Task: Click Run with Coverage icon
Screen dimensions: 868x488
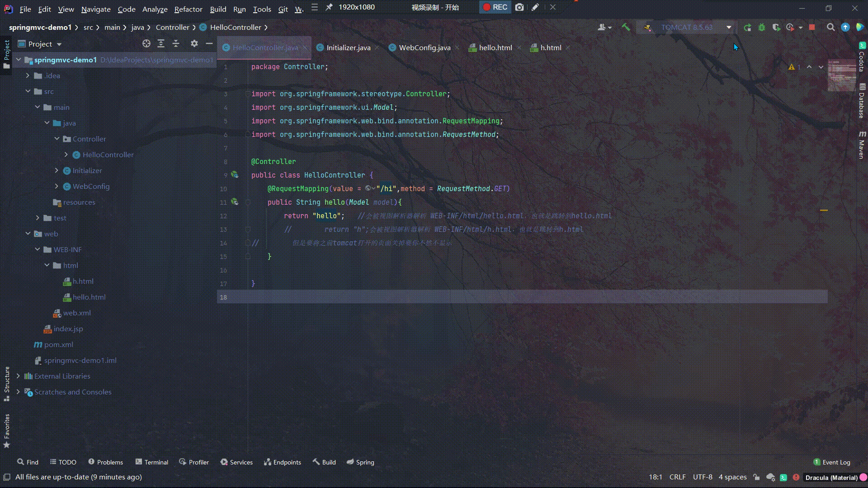Action: point(776,28)
